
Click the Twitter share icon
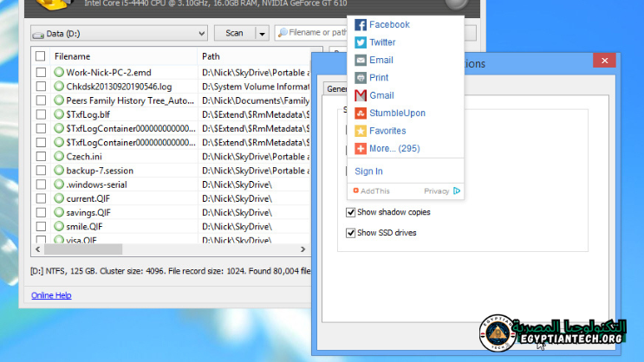361,42
